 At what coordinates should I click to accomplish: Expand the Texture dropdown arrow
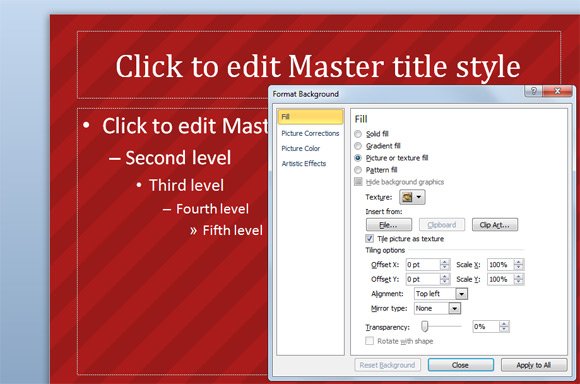(419, 197)
